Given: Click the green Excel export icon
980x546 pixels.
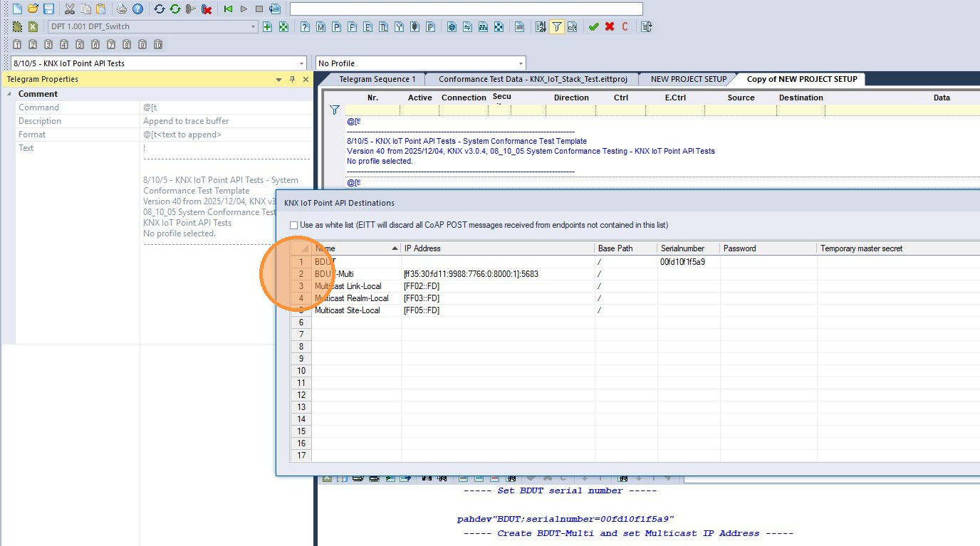Looking at the screenshot, I should [33, 27].
